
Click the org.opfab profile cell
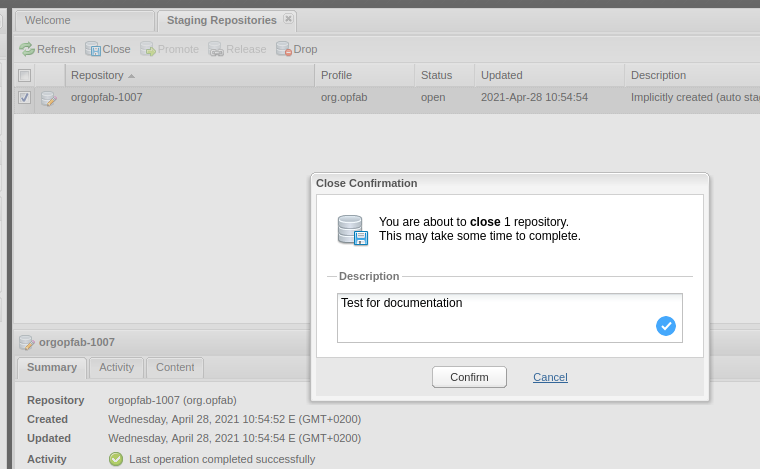(x=344, y=97)
